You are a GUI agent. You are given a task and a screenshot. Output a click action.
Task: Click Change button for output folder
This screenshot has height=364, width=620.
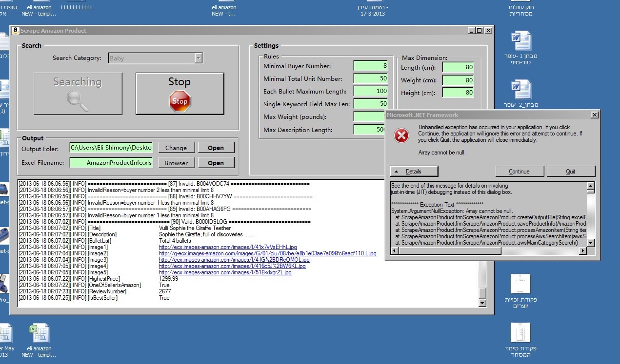pos(176,148)
